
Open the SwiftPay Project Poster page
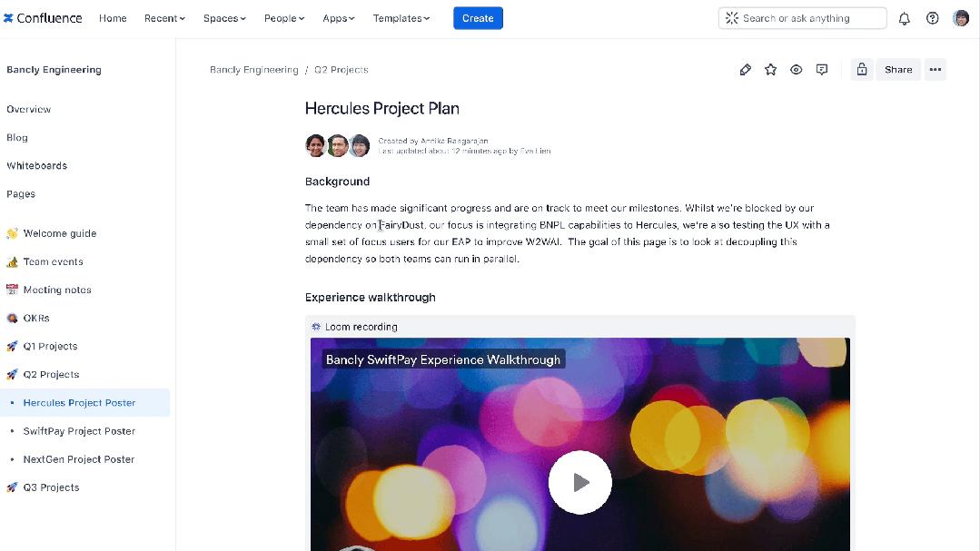pos(78,430)
